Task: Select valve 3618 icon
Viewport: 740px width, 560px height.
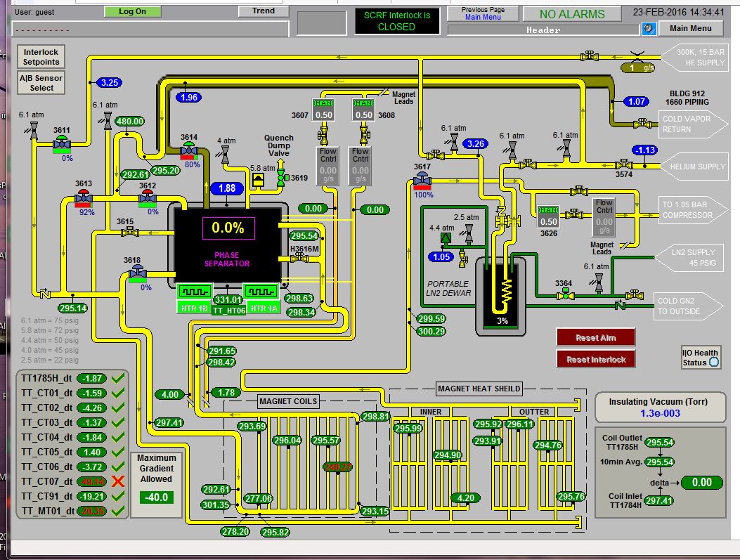Action: point(137,273)
